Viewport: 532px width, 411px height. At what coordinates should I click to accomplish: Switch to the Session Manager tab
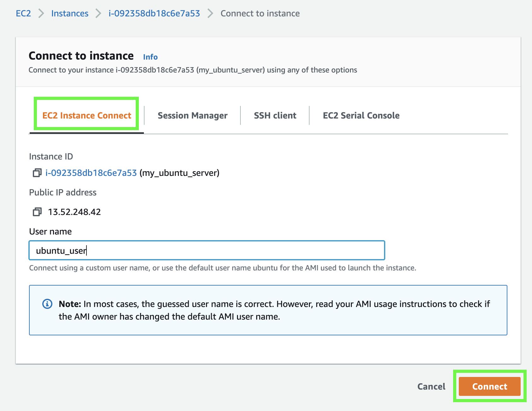coord(192,115)
